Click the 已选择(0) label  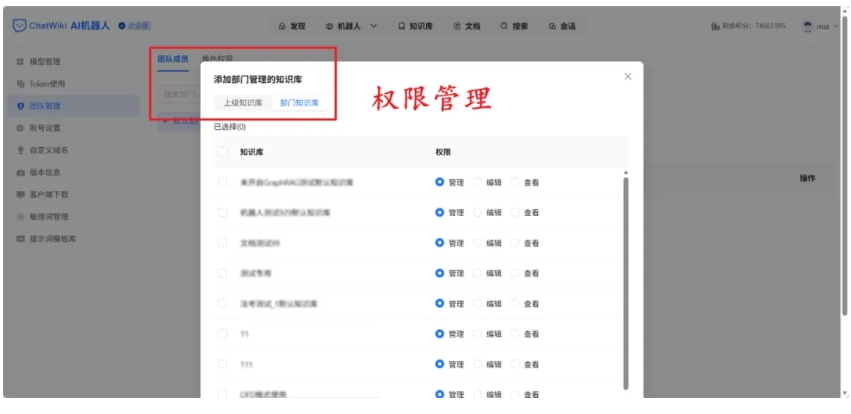(x=230, y=127)
